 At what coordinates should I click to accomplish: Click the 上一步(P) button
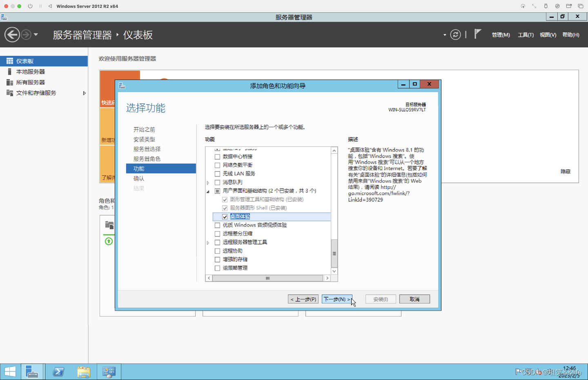[x=303, y=299]
